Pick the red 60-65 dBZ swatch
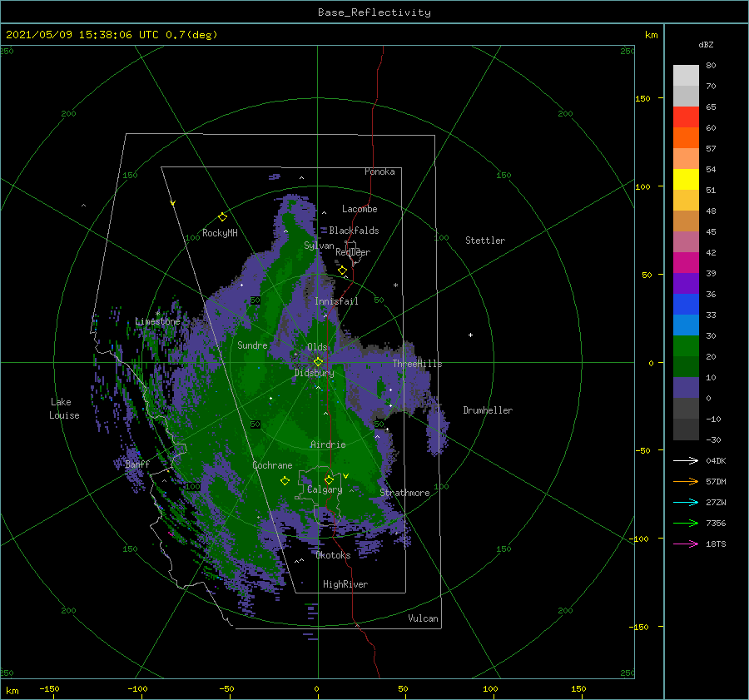The image size is (749, 700). tap(686, 117)
